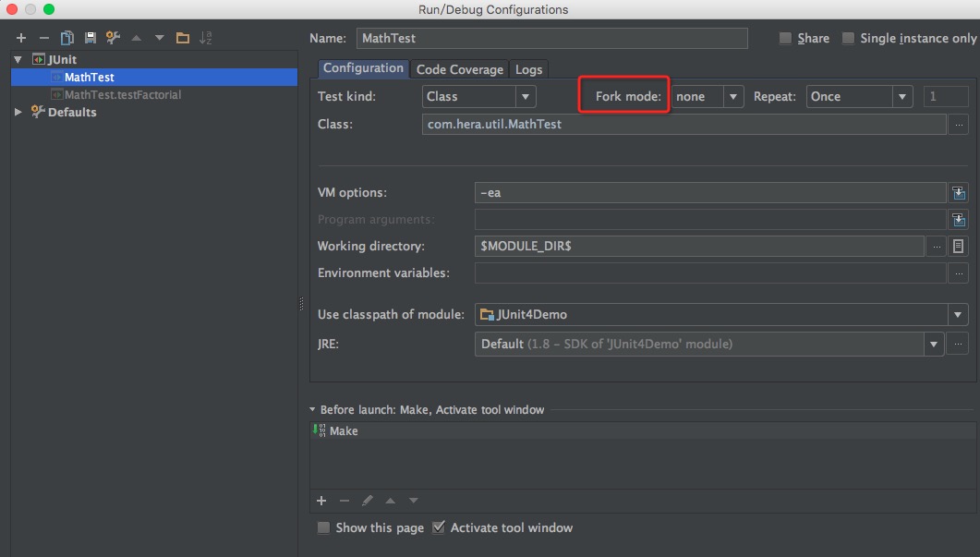The image size is (980, 557).
Task: Select the Defaults tree item label
Action: 72,113
